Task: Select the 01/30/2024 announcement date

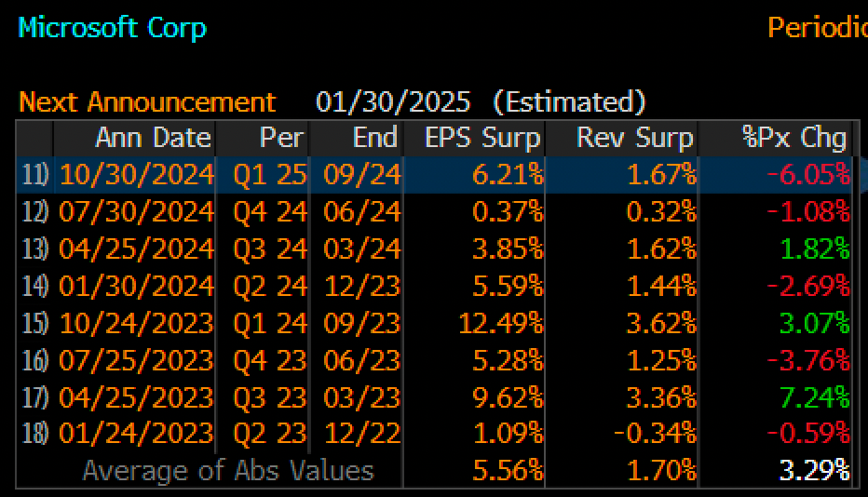Action: (x=137, y=286)
